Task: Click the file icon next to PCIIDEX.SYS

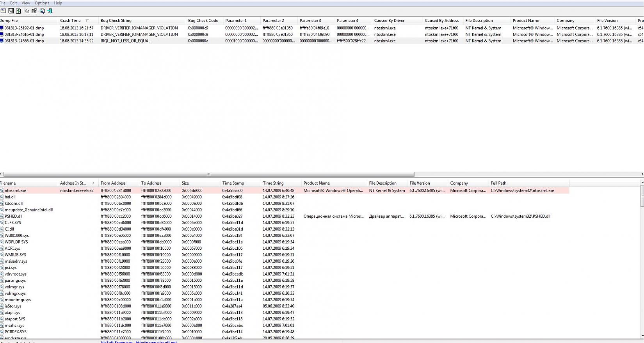Action: click(2, 332)
